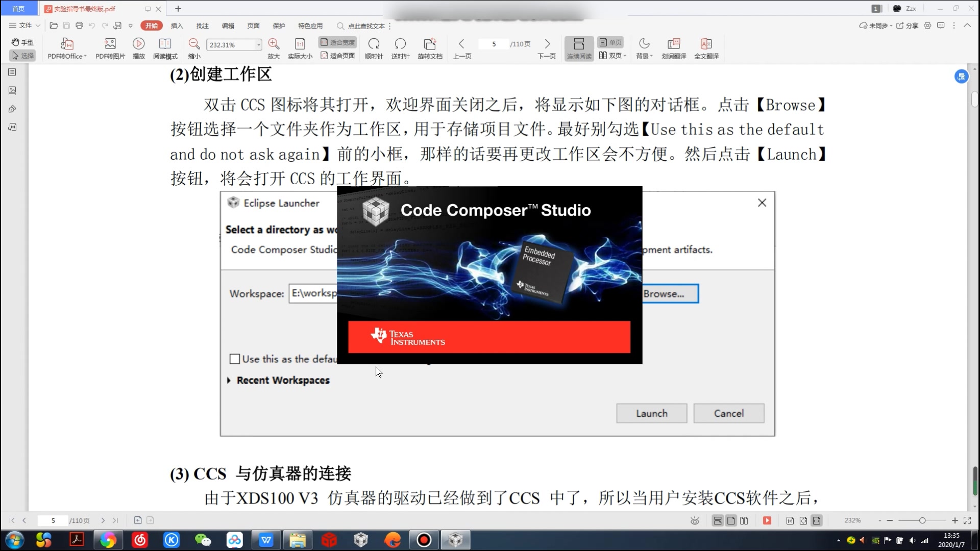This screenshot has height=551, width=980.
Task: Switch to the 插入 ribbon tab
Action: [177, 25]
